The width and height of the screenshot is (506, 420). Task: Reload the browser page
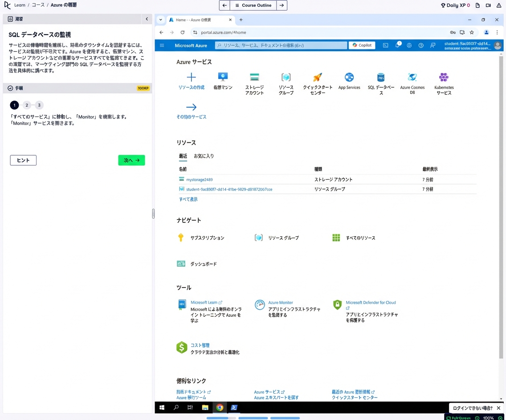tap(183, 32)
